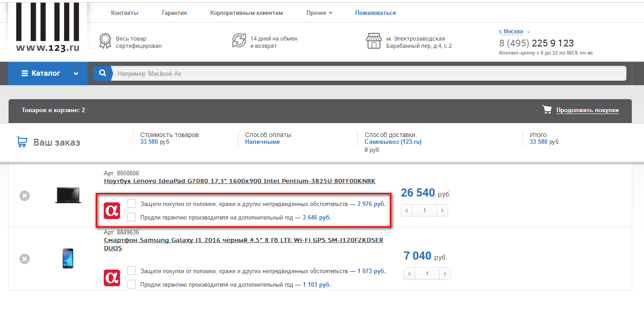Open the г. Москва city selector
The height and width of the screenshot is (311, 644).
pyautogui.click(x=514, y=32)
